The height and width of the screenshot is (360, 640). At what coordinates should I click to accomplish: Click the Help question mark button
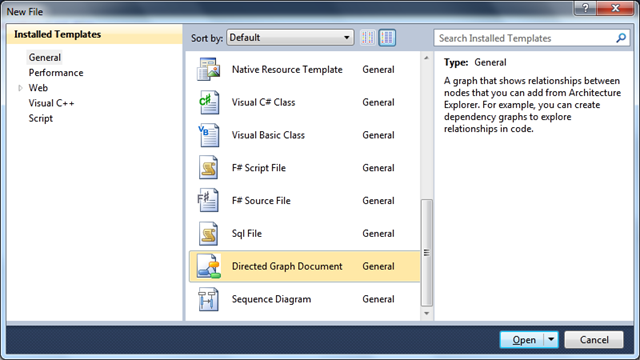coord(585,8)
